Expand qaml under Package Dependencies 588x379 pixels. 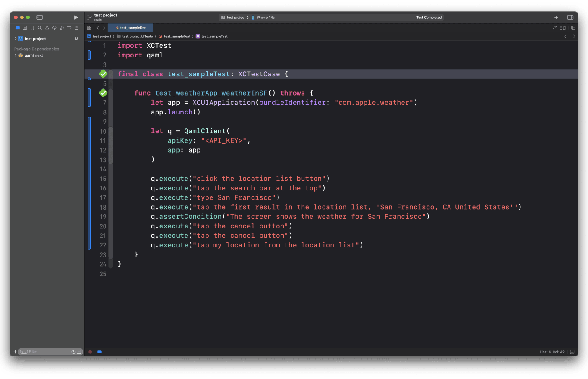16,55
